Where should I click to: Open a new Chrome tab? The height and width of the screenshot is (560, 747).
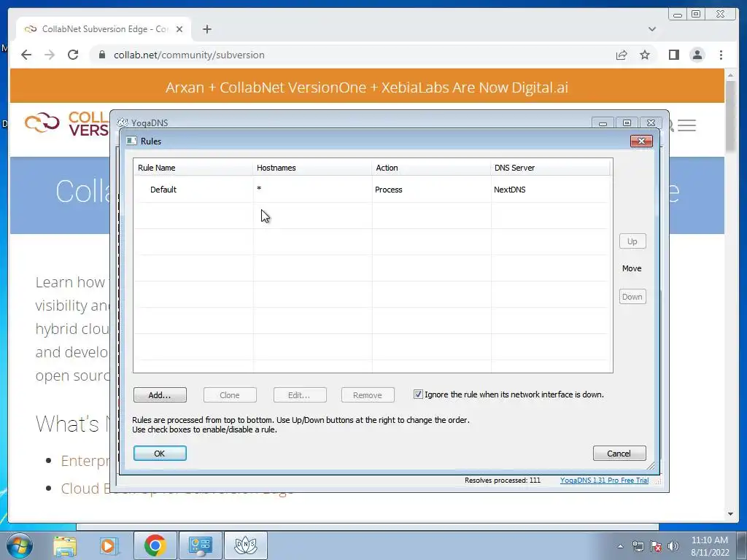coord(206,29)
